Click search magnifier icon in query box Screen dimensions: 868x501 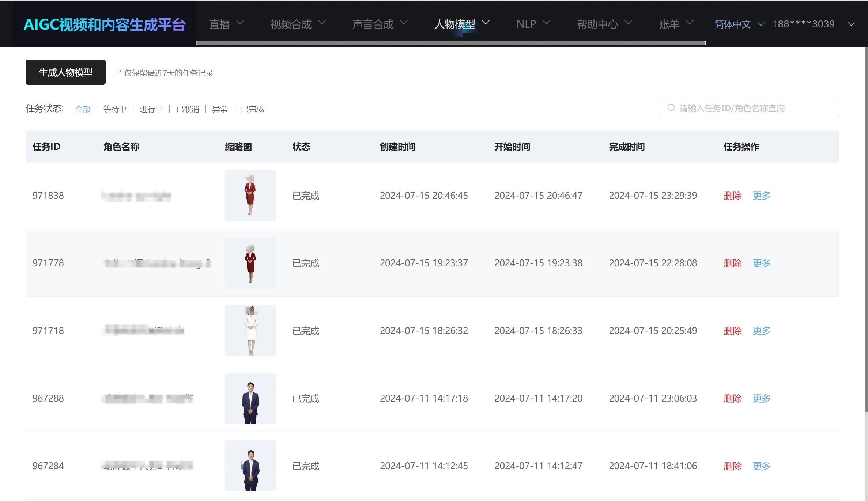click(x=671, y=108)
